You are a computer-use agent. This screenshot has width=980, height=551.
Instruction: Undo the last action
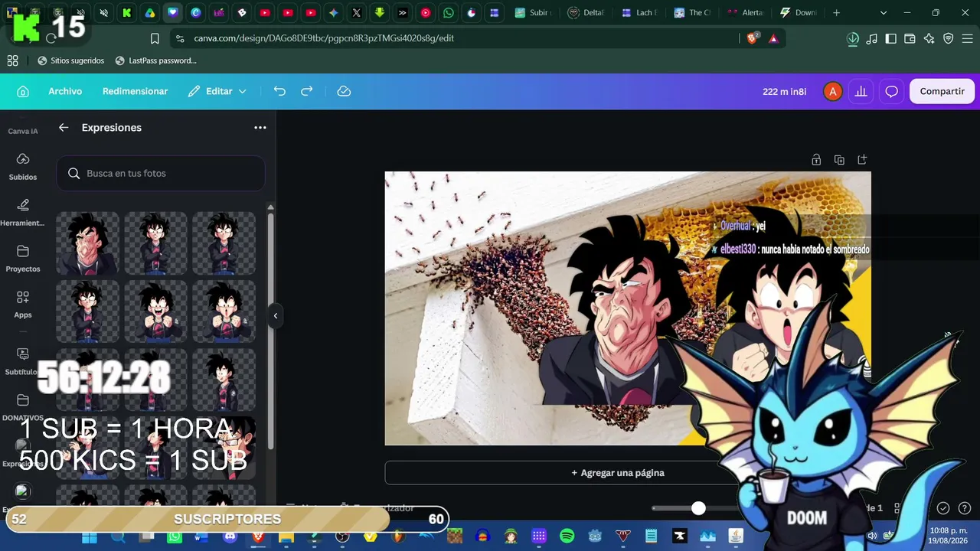tap(279, 91)
